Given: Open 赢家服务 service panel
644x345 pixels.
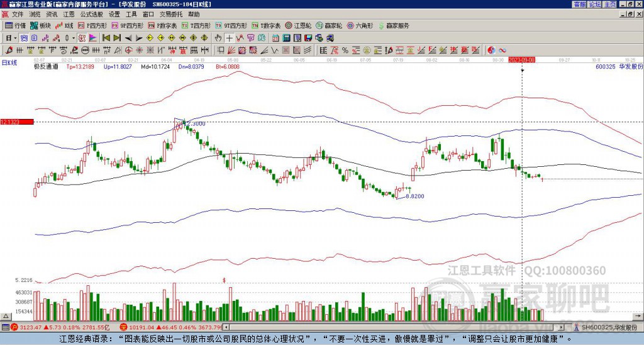Looking at the screenshot, I should tap(394, 25).
